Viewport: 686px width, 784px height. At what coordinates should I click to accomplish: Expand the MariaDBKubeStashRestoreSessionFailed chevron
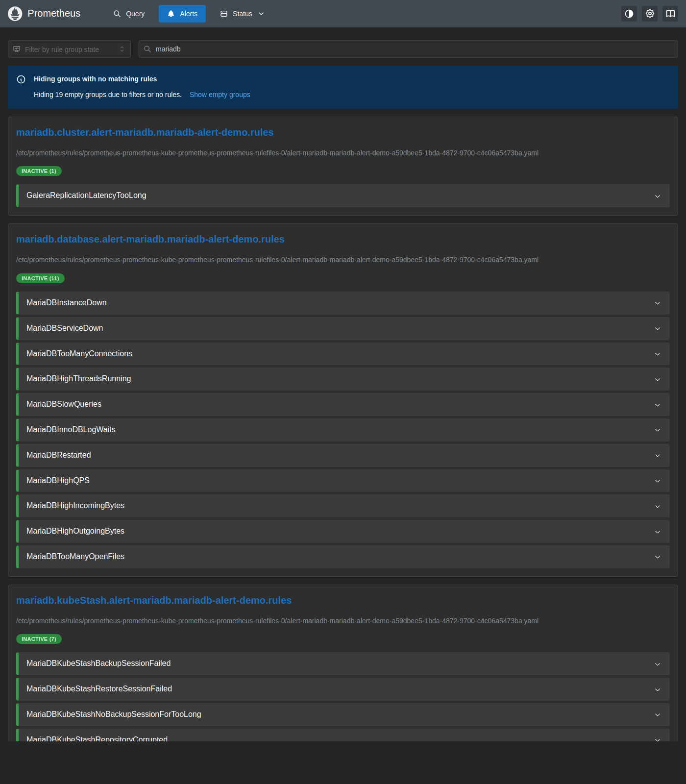[658, 689]
